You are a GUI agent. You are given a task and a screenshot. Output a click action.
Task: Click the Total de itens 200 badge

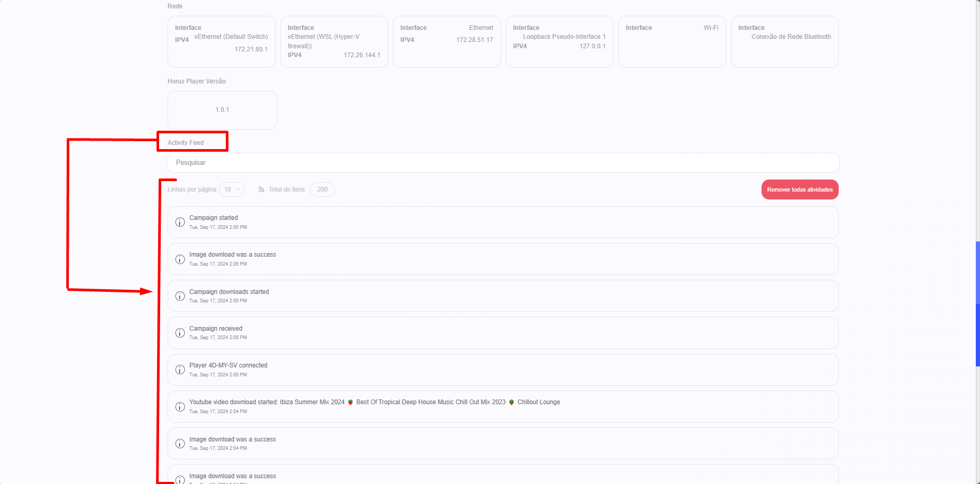(x=322, y=190)
